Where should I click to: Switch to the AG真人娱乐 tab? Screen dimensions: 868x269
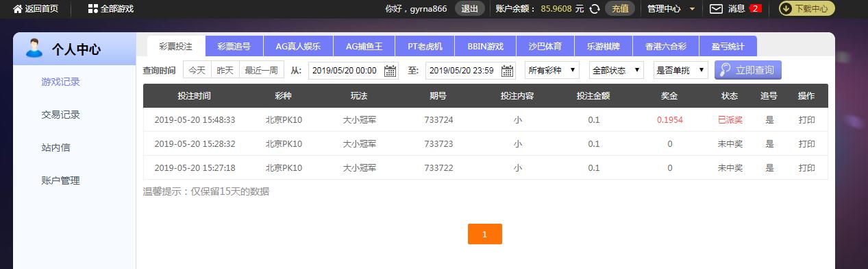pos(298,47)
